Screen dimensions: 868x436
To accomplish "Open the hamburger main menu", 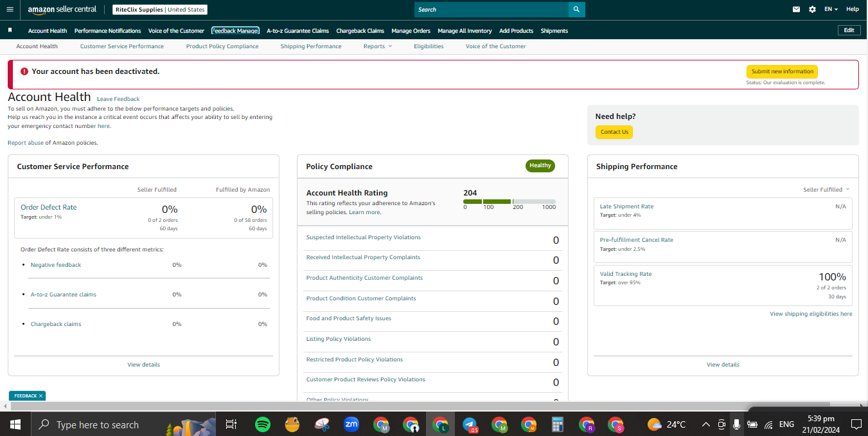I will tap(9, 9).
